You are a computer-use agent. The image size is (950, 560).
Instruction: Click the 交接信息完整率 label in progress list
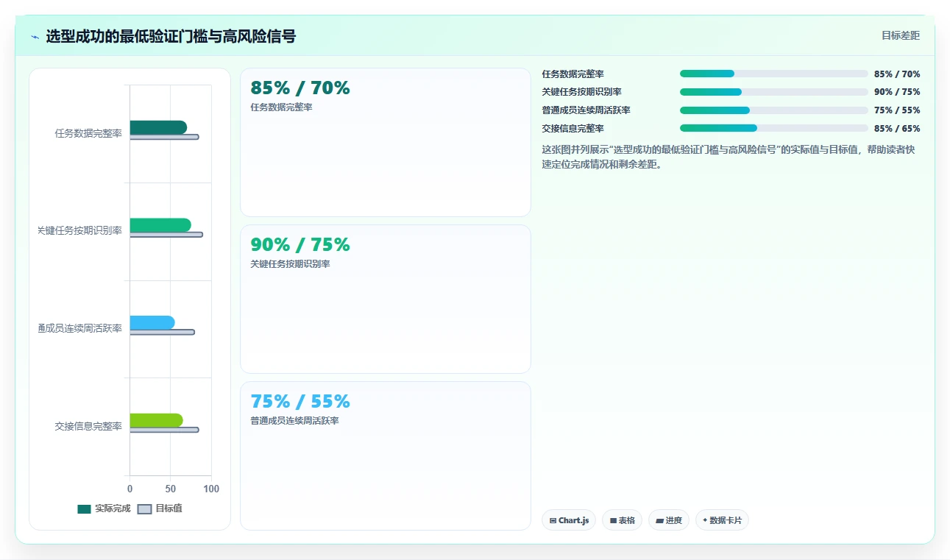pyautogui.click(x=573, y=128)
